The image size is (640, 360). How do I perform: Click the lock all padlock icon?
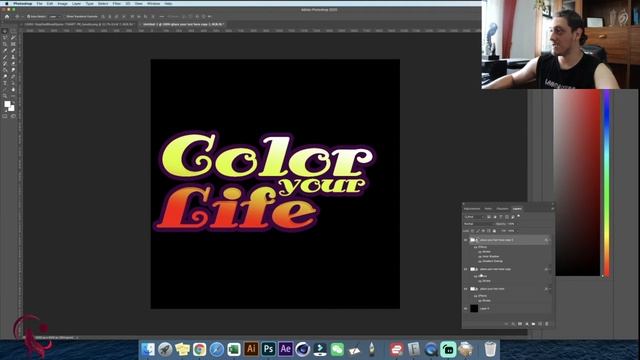[494, 231]
